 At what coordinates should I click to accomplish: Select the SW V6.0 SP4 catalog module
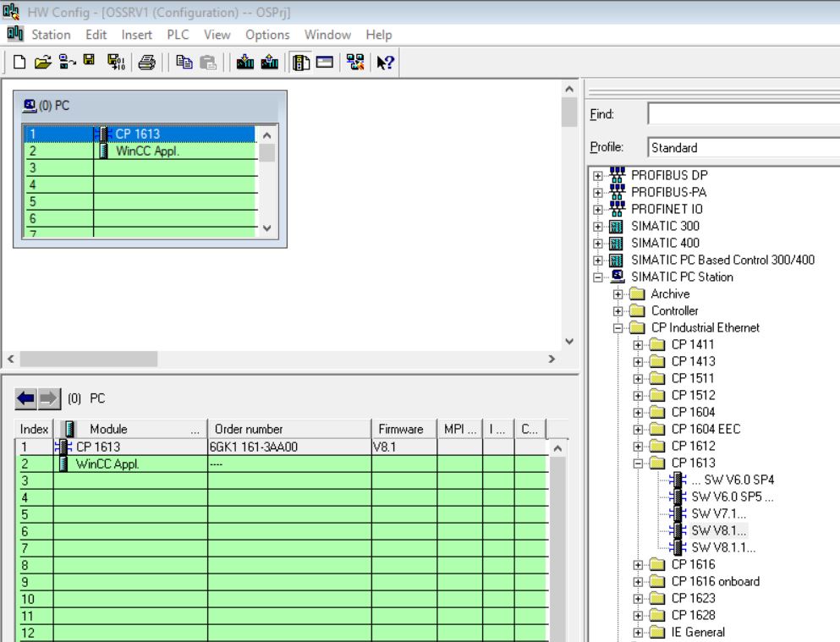[733, 480]
